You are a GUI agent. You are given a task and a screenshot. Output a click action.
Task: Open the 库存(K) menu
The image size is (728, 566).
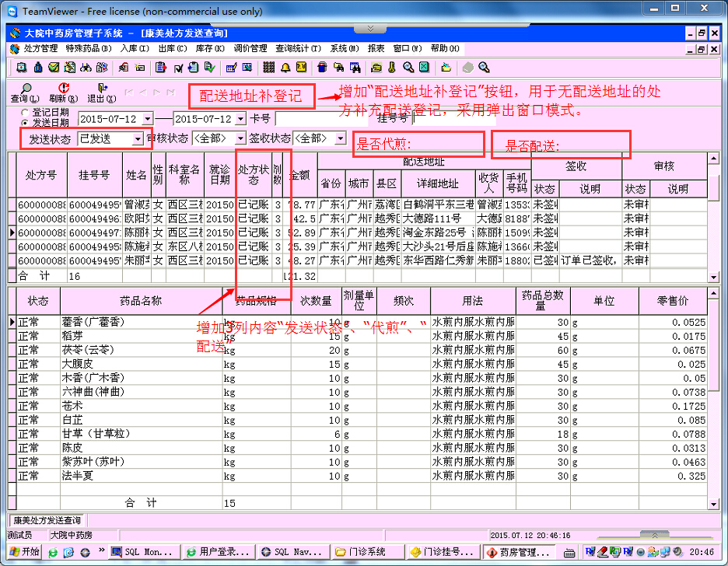point(210,48)
